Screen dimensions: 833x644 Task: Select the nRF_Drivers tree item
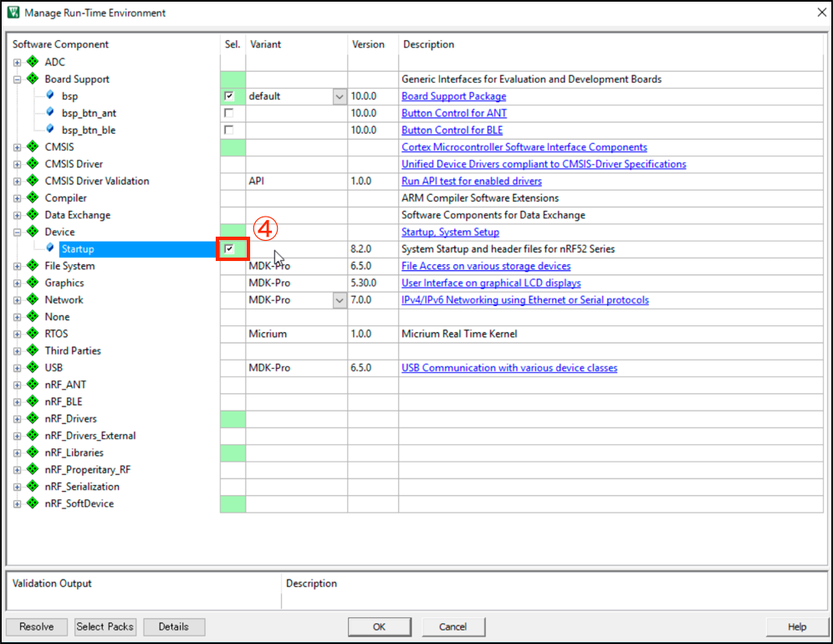click(x=70, y=419)
